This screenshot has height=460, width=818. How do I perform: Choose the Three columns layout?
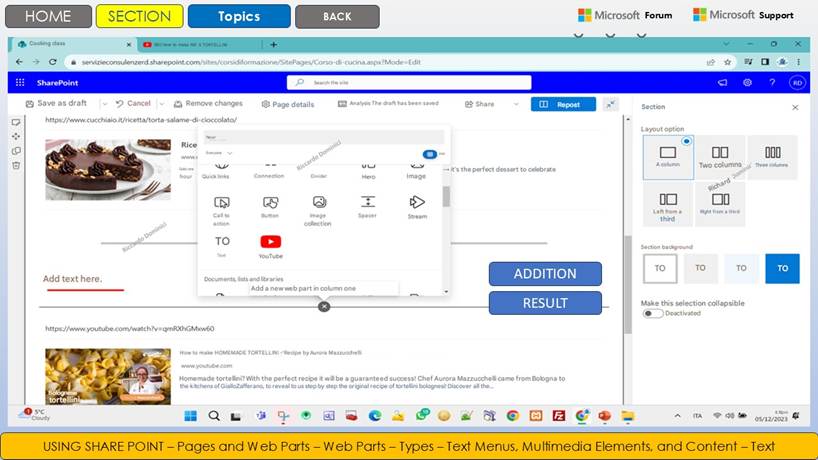click(x=772, y=157)
